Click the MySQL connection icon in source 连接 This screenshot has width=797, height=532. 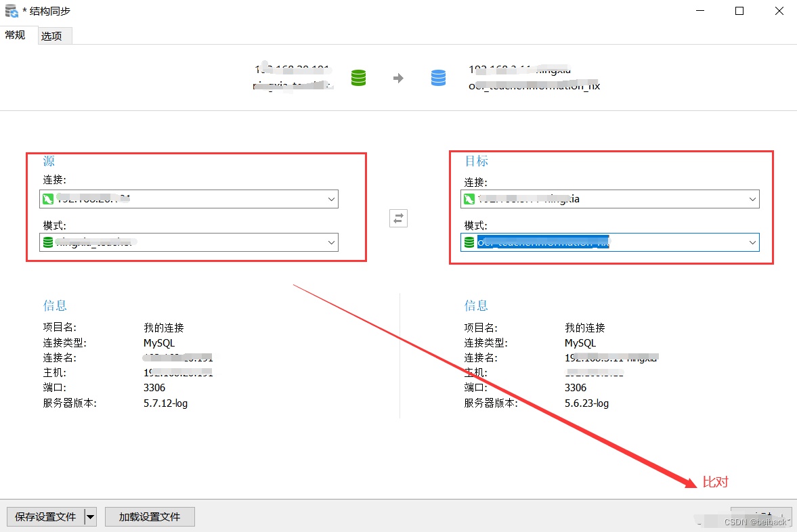tap(48, 199)
